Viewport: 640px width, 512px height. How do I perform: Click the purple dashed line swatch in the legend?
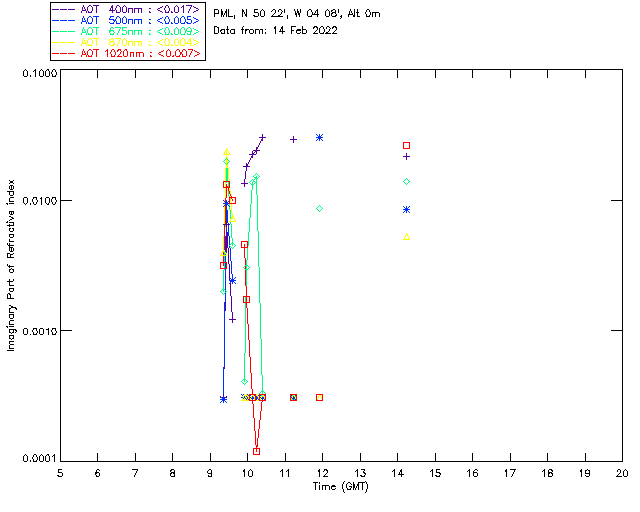64,9
